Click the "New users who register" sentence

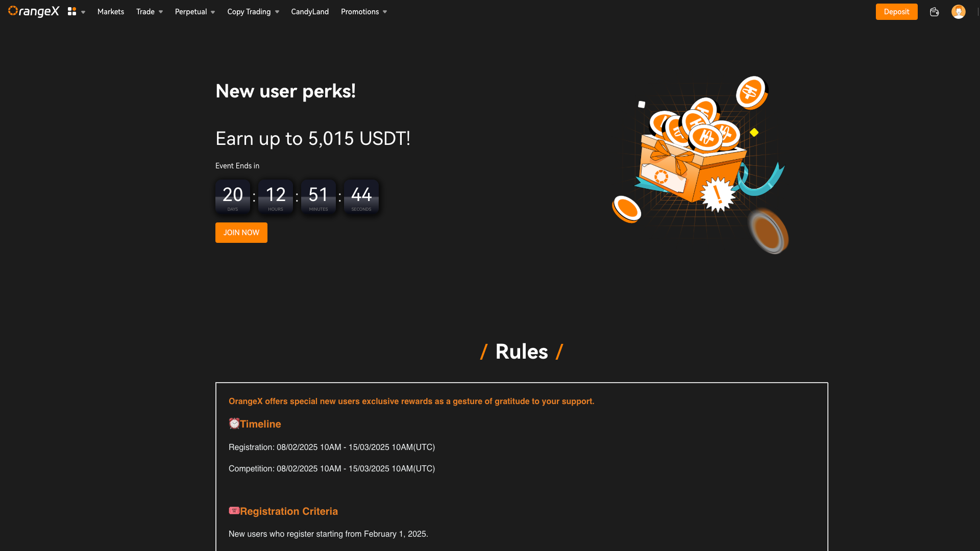tap(328, 534)
